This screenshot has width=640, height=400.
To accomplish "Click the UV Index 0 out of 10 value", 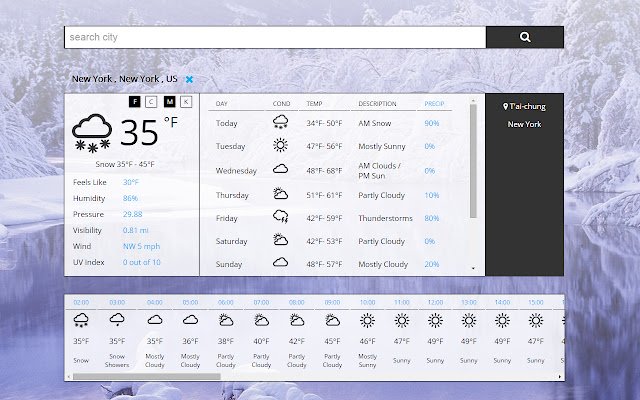I will [142, 262].
